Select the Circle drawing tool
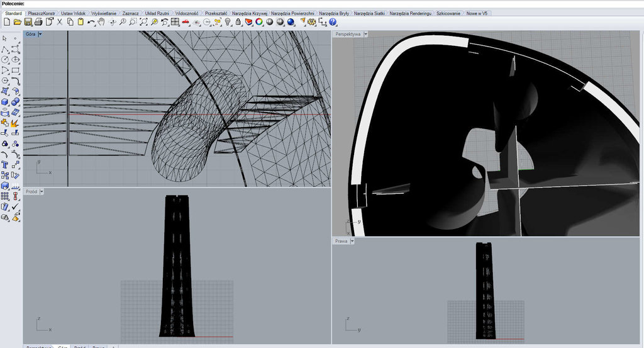Screen dimensions: 644x348 pos(5,59)
